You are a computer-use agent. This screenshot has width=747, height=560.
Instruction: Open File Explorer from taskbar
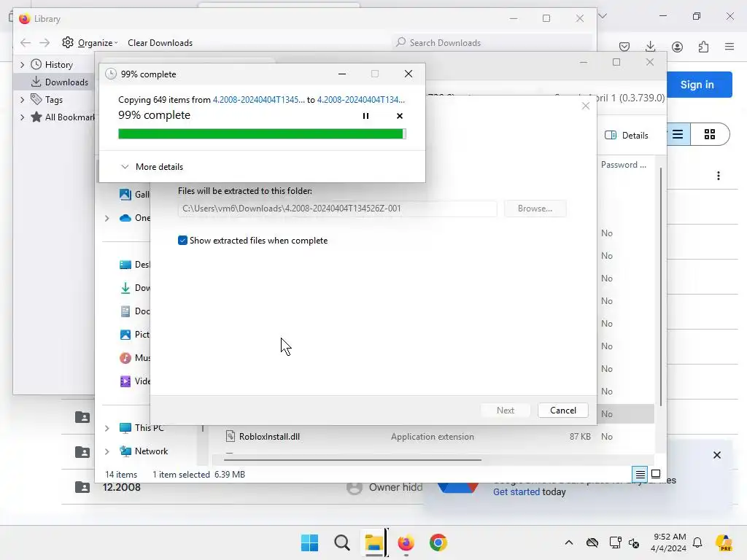point(374,542)
